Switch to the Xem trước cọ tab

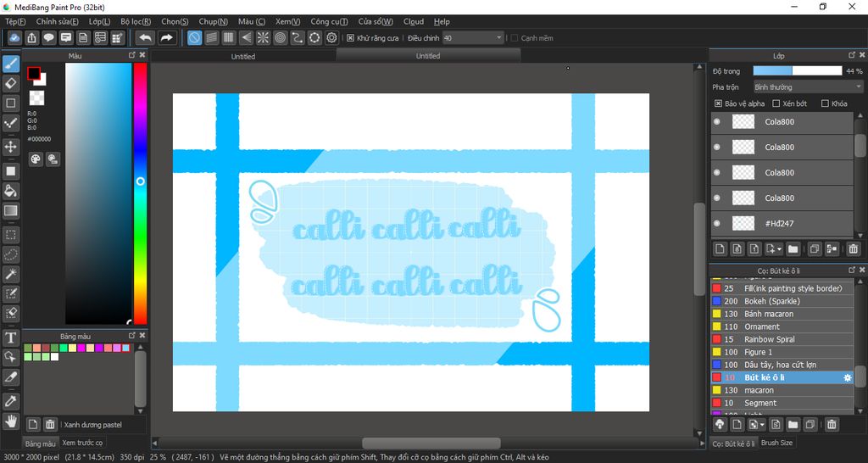(82, 443)
